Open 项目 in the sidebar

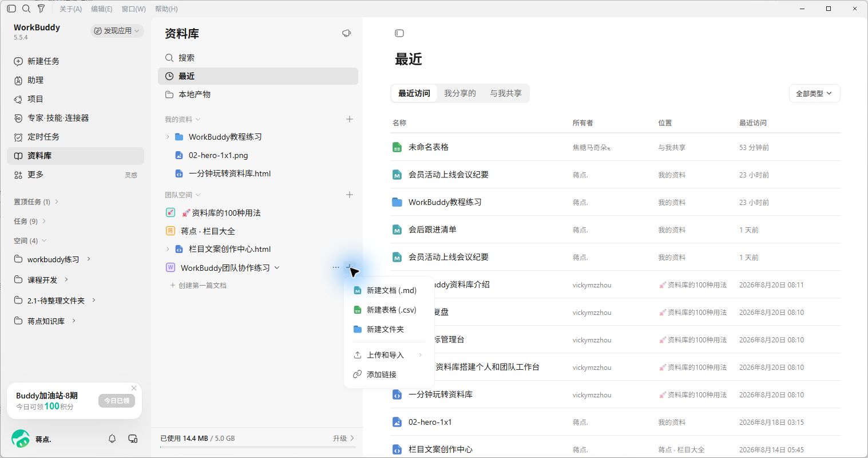tap(76, 99)
